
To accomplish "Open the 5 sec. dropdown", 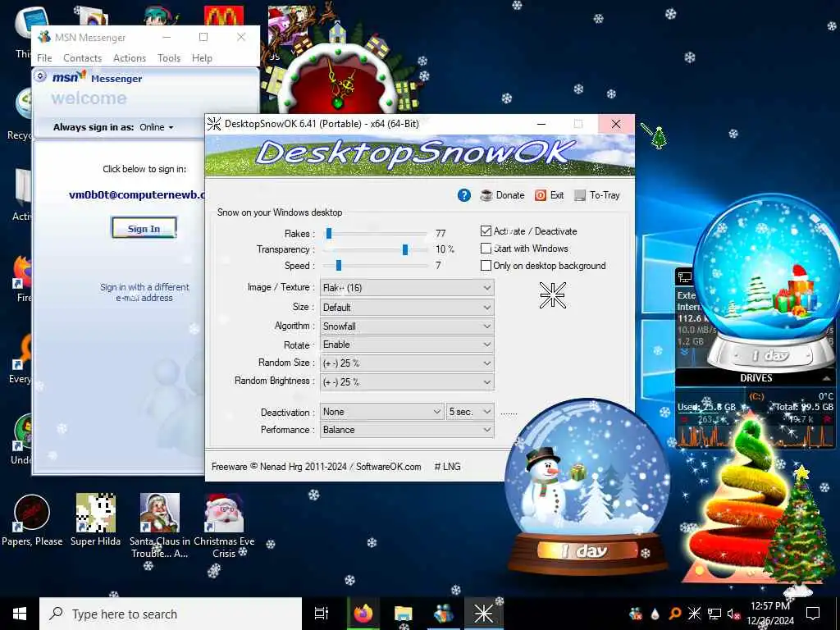I will pos(470,412).
